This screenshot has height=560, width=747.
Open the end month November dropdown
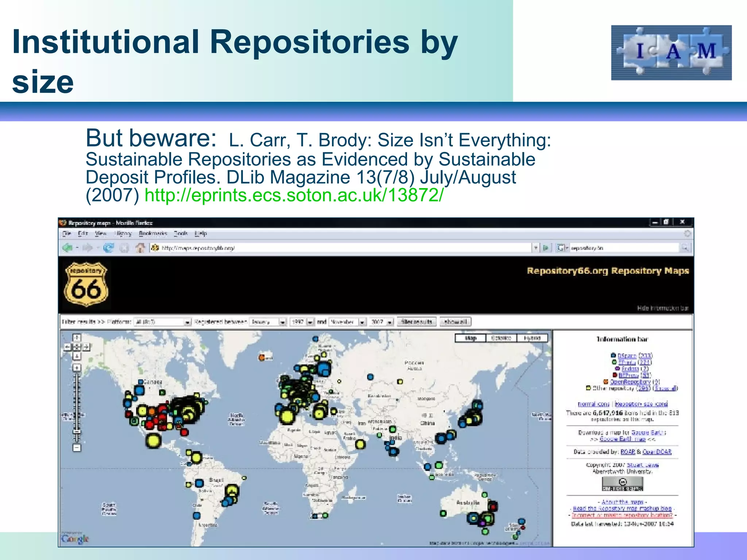click(x=347, y=322)
